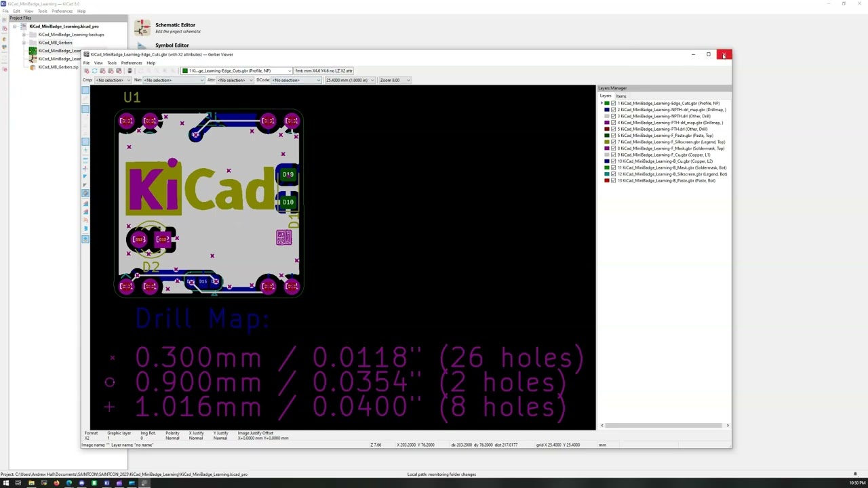The image size is (868, 488).
Task: Open the Zoom 8.00 dropdown
Action: point(395,80)
